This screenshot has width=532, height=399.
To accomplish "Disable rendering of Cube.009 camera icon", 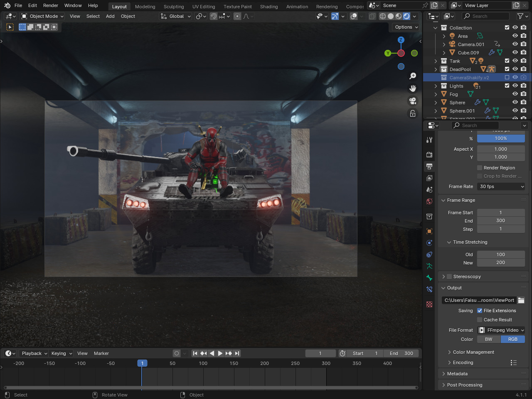I will click(x=524, y=52).
